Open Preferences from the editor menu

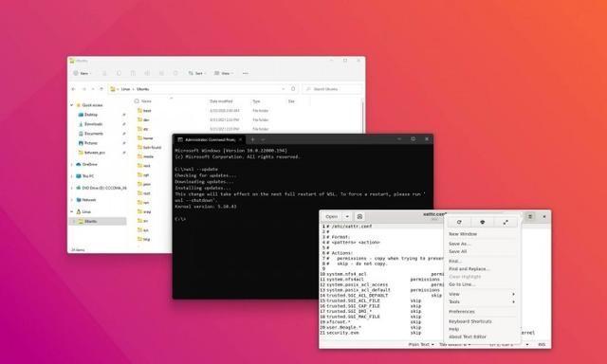[462, 312]
